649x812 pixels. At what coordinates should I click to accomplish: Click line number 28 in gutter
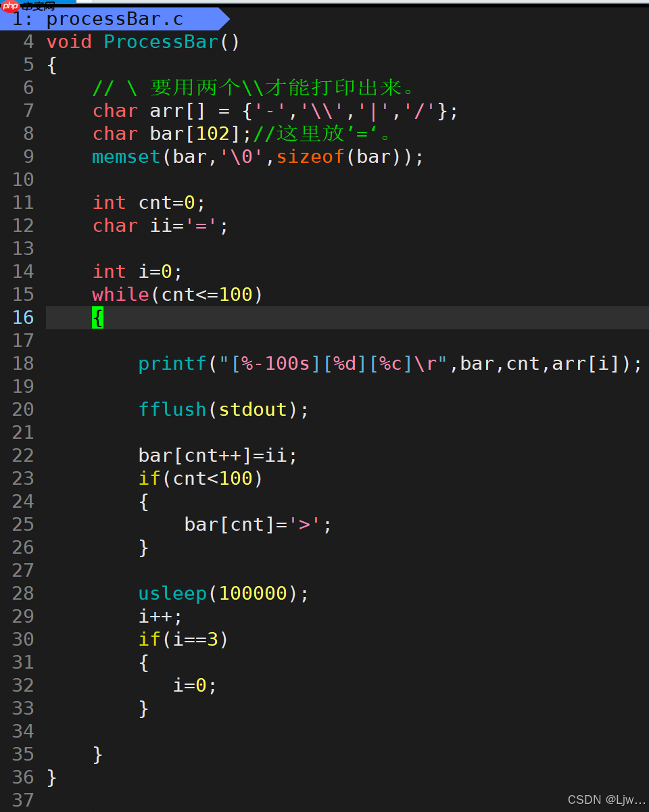pos(23,594)
